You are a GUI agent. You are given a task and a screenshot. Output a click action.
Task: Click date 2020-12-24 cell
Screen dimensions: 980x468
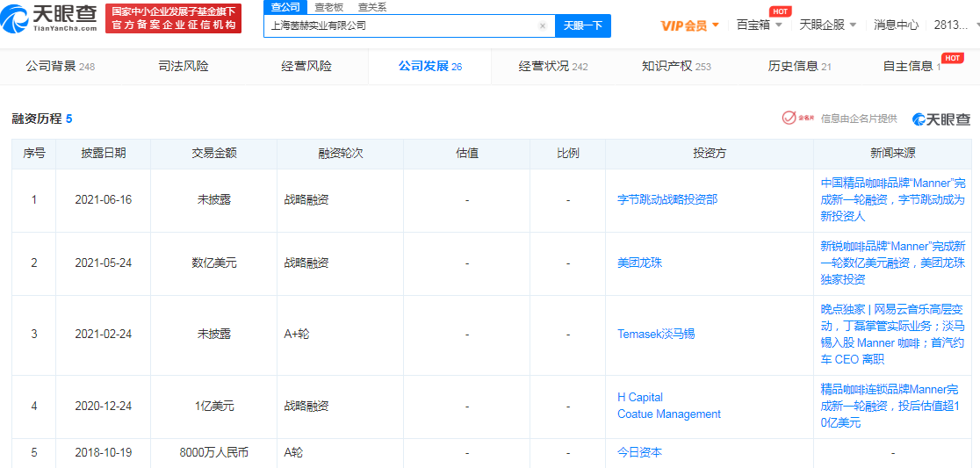coord(103,406)
